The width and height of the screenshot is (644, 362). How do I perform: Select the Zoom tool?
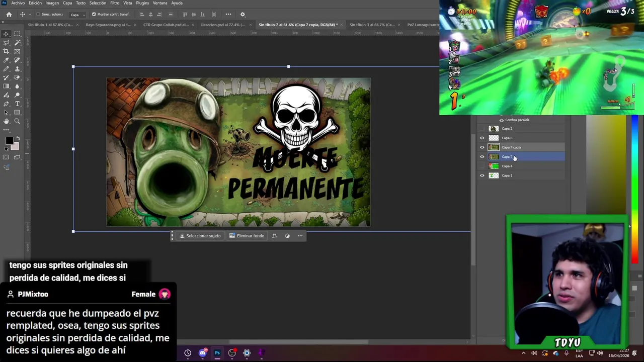pyautogui.click(x=17, y=121)
